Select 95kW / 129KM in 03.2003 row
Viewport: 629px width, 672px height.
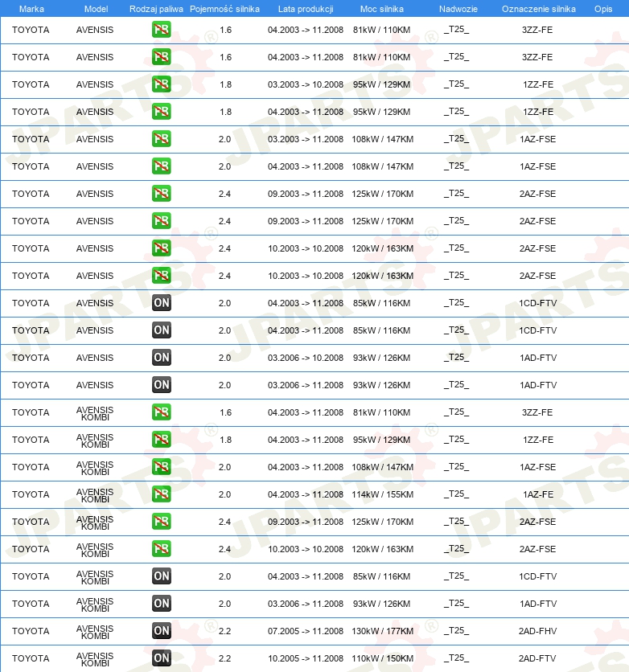pos(381,85)
